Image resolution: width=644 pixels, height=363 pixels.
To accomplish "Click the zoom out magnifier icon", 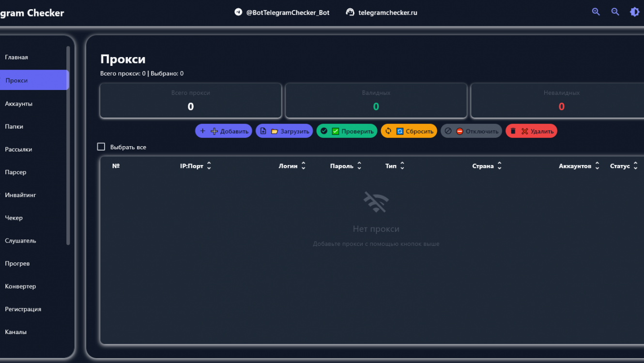I will [x=615, y=12].
